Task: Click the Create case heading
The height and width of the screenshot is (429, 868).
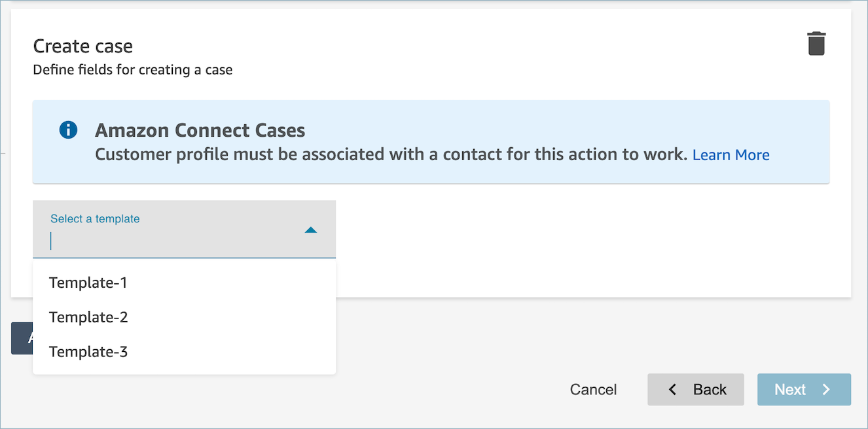Action: (83, 46)
